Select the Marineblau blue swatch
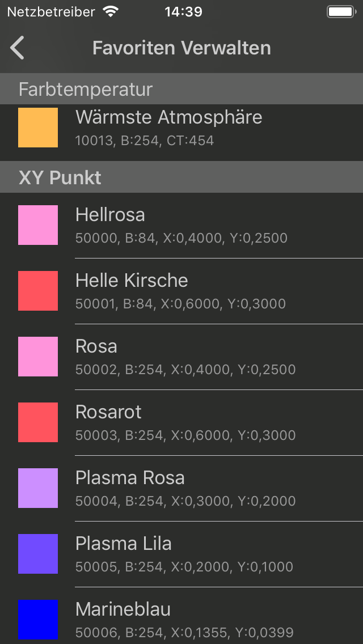Screen dimensions: 363x644 (38, 620)
